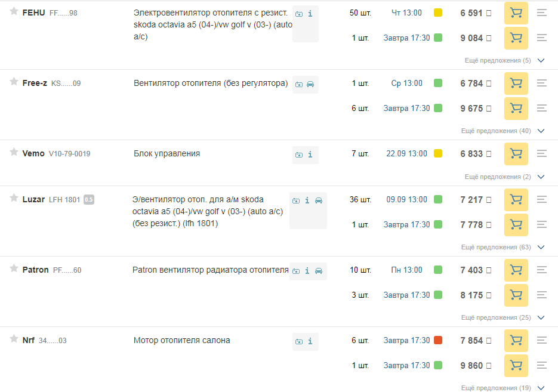Add FEHU 6 591 offer to cart
Screen dimensions: 558x392
(x=516, y=13)
